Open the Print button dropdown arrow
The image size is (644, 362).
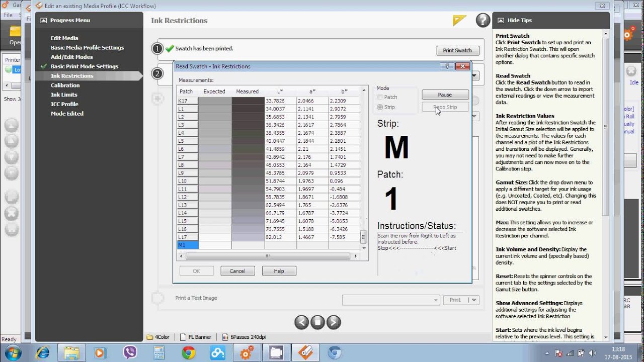tap(473, 300)
